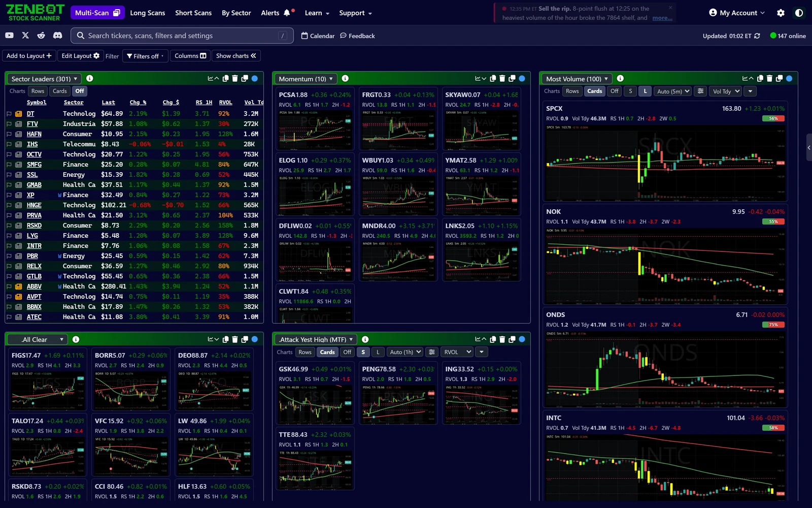Screen dimensions: 812x508
Task: Click the Add to Layout button
Action: click(29, 56)
